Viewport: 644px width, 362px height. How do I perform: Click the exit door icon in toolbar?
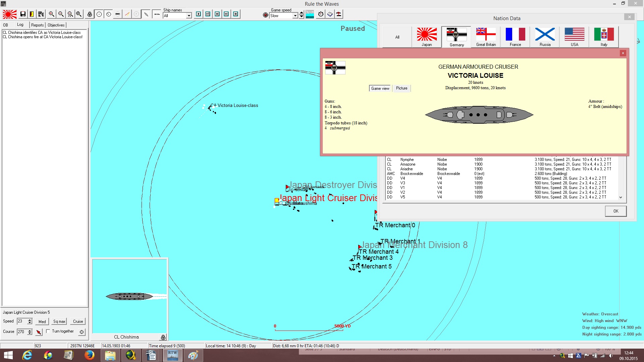32,14
